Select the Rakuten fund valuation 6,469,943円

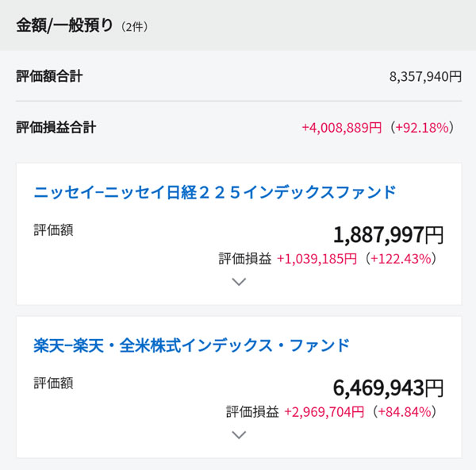(x=388, y=388)
